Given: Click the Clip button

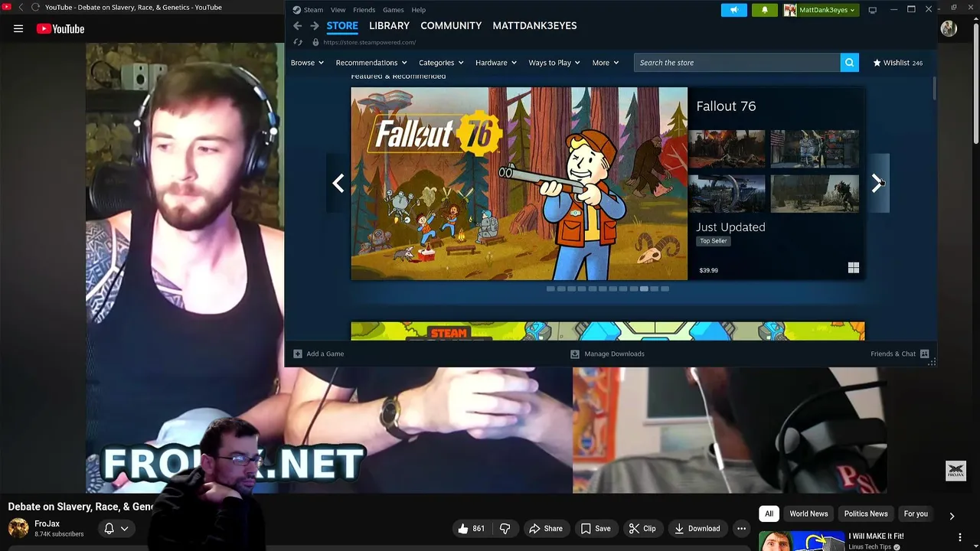Looking at the screenshot, I should 642,528.
